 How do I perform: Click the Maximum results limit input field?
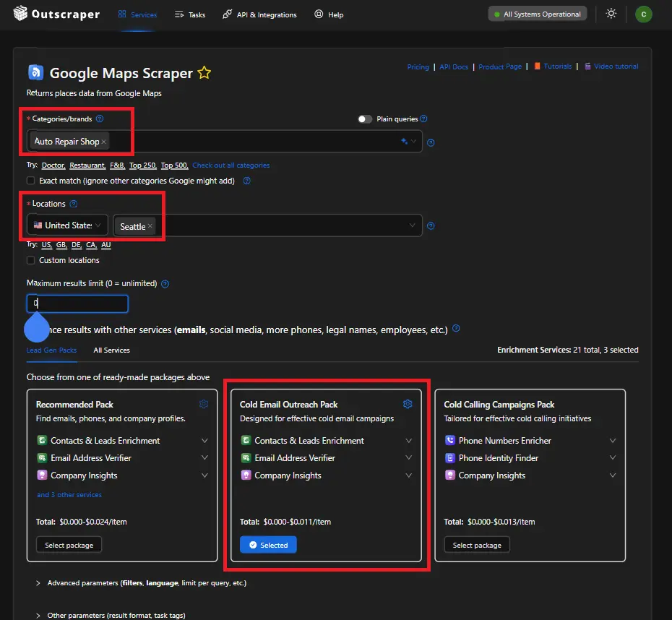tap(77, 303)
